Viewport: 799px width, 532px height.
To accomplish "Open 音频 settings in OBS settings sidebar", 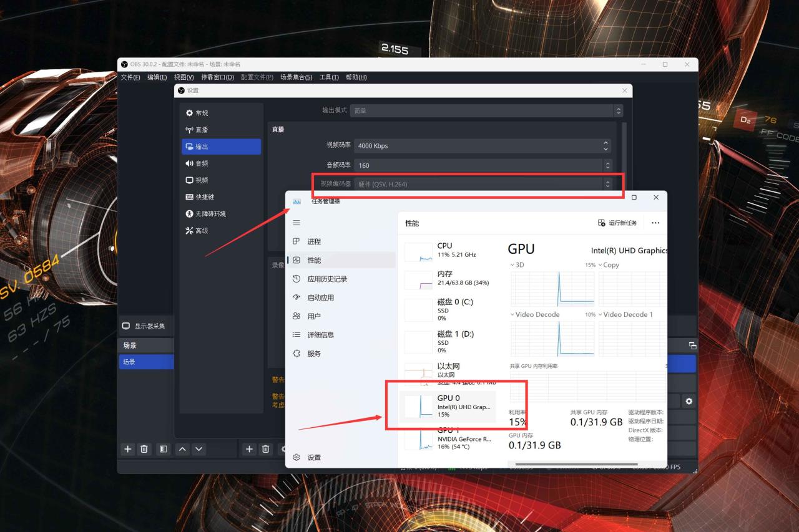I will [221, 163].
